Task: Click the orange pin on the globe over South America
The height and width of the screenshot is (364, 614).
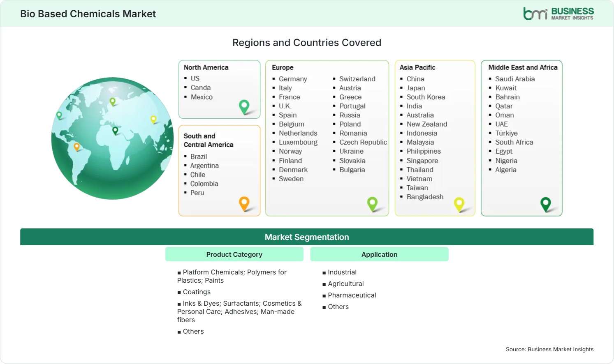Action: pos(76,147)
